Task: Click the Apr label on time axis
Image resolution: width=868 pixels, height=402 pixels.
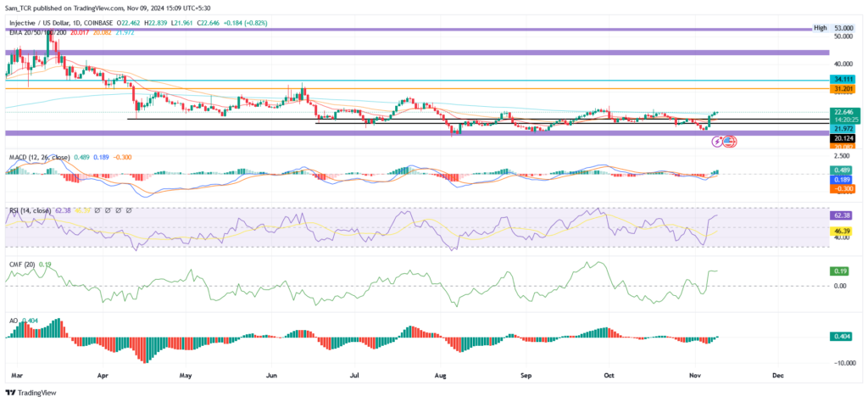Action: tap(103, 375)
